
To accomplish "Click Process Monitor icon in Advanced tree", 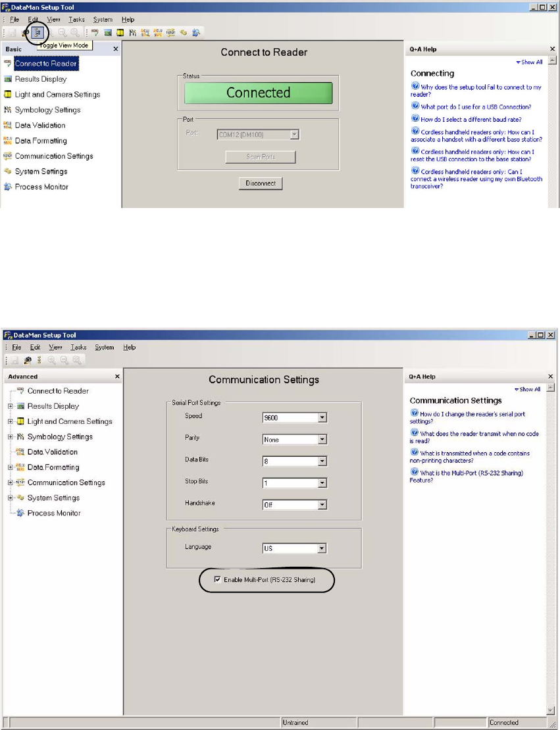I will (x=20, y=513).
